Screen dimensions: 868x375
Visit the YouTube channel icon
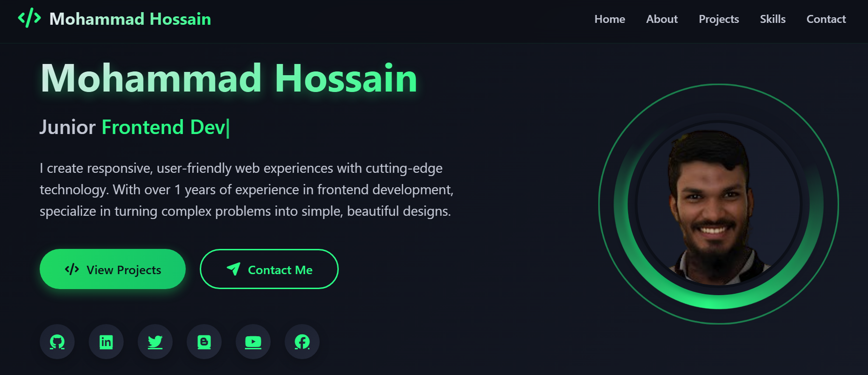pos(253,342)
